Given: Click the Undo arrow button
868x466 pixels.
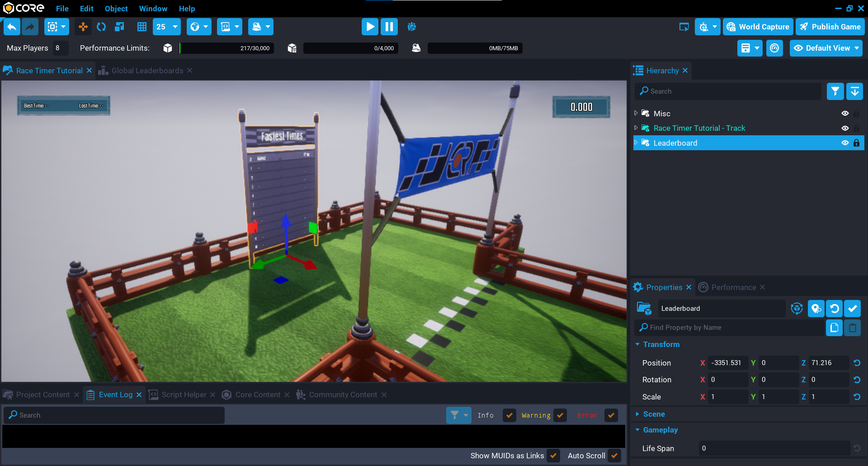Looking at the screenshot, I should click(12, 27).
